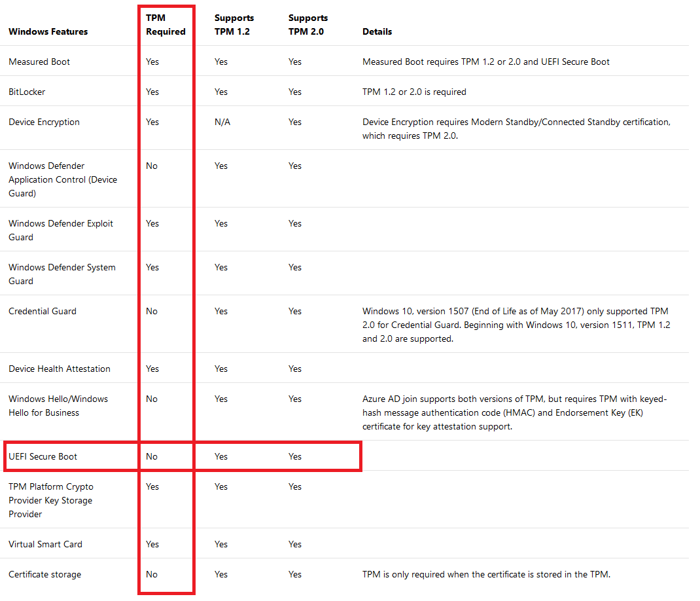Click TPM Required 'Yes' for Virtual Smart Card
This screenshot has width=700, height=601.
click(x=152, y=544)
